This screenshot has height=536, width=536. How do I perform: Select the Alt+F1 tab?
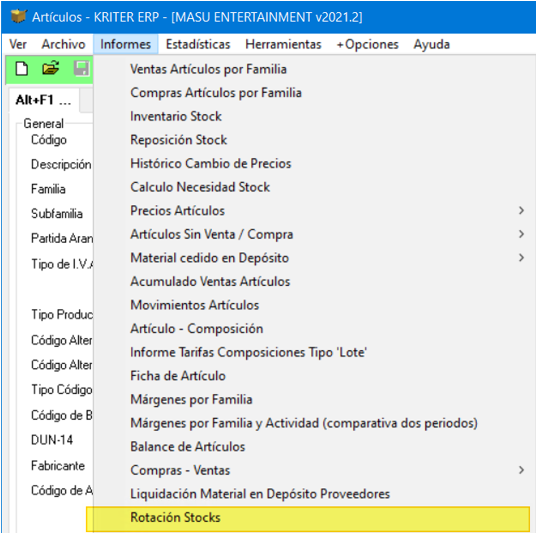click(x=44, y=100)
